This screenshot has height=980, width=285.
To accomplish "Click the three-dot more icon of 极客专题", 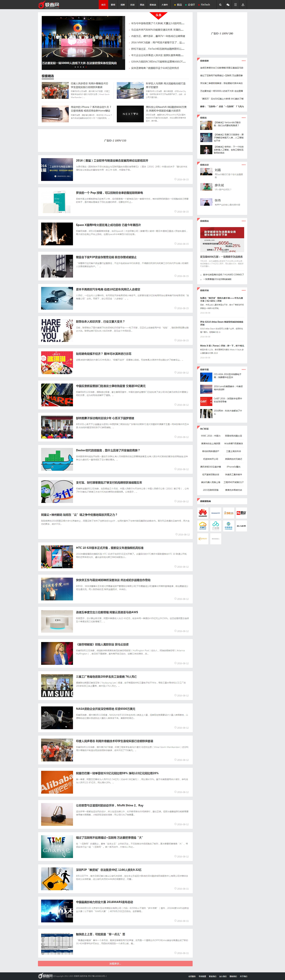I will point(244,369).
